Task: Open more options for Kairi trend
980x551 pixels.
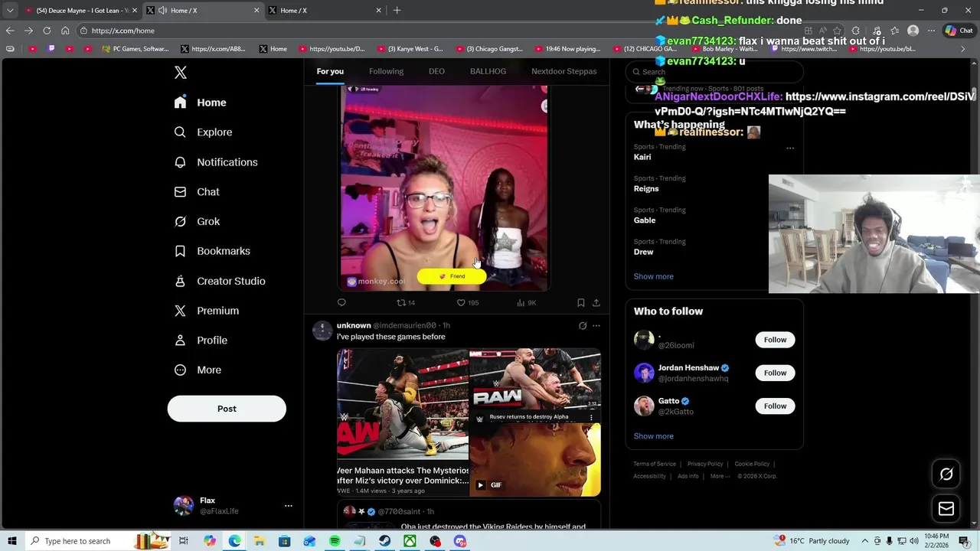Action: click(x=790, y=148)
